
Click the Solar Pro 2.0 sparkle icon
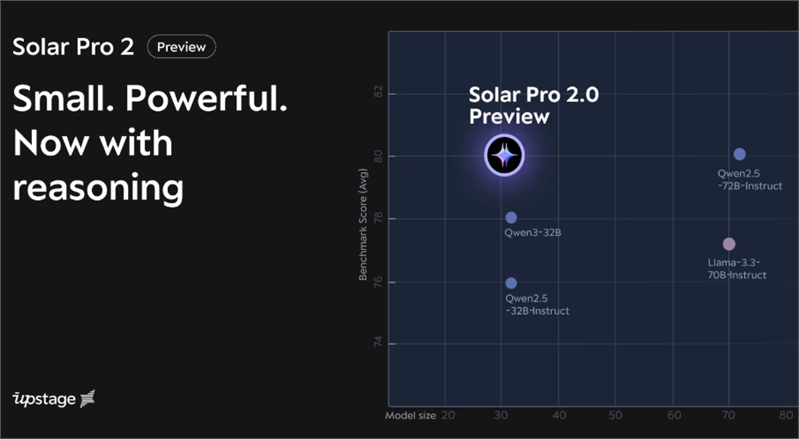504,155
